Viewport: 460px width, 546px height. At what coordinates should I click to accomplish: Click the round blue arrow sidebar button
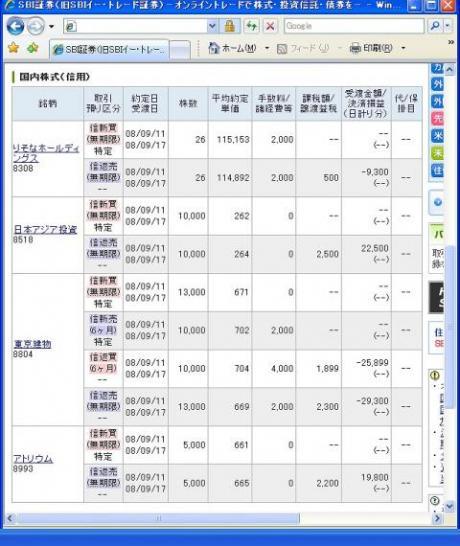pyautogui.click(x=437, y=202)
